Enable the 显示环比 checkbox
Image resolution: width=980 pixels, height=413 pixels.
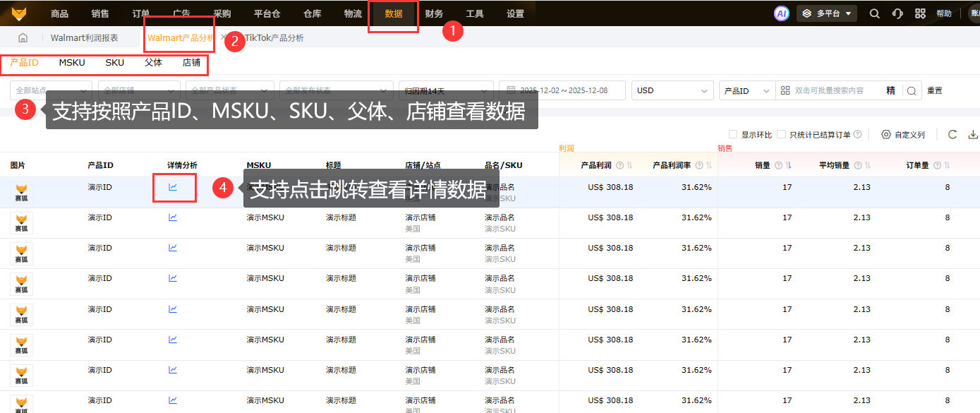click(733, 135)
